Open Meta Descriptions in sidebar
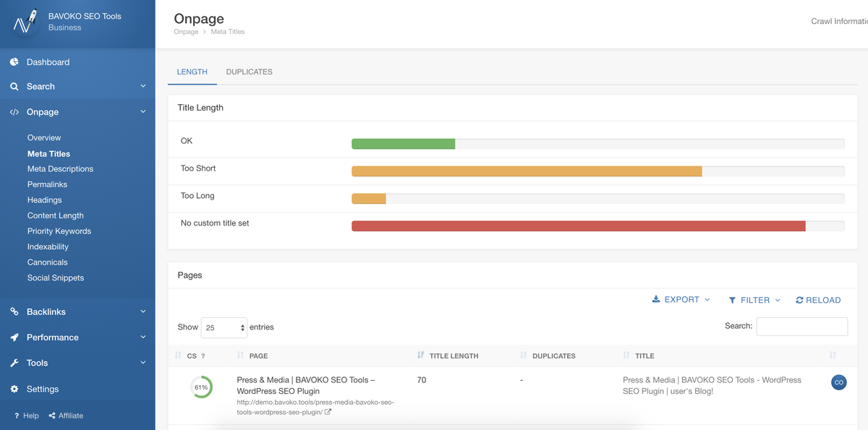Screen dimensions: 868x430 pos(60,169)
